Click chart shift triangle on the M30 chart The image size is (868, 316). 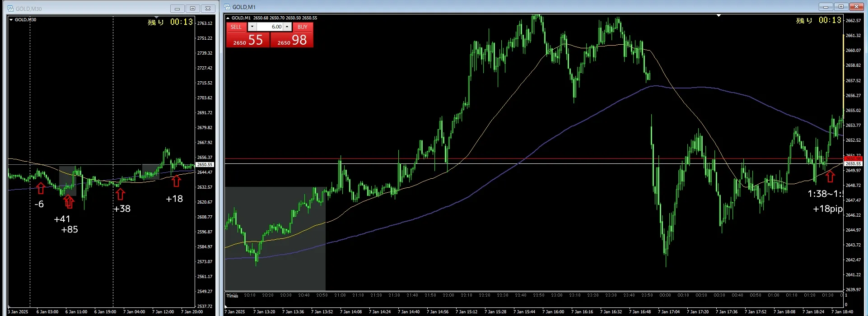156,17
